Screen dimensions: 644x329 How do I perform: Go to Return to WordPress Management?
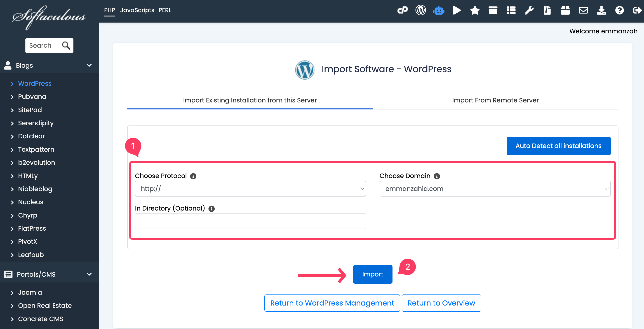tap(332, 303)
